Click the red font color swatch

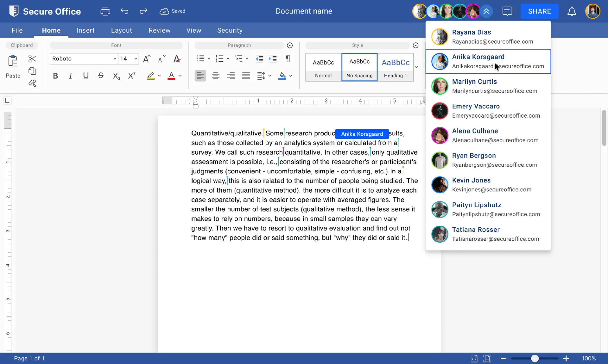coord(171,76)
